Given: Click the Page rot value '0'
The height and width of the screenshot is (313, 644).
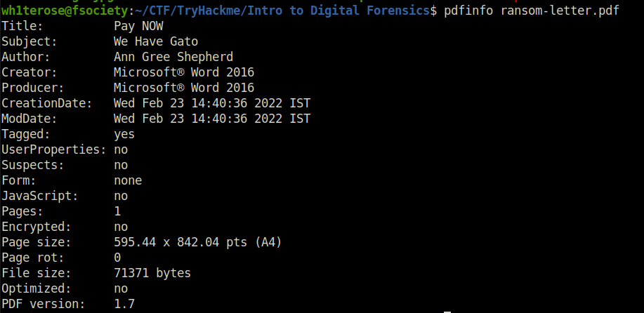Looking at the screenshot, I should click(x=117, y=258).
